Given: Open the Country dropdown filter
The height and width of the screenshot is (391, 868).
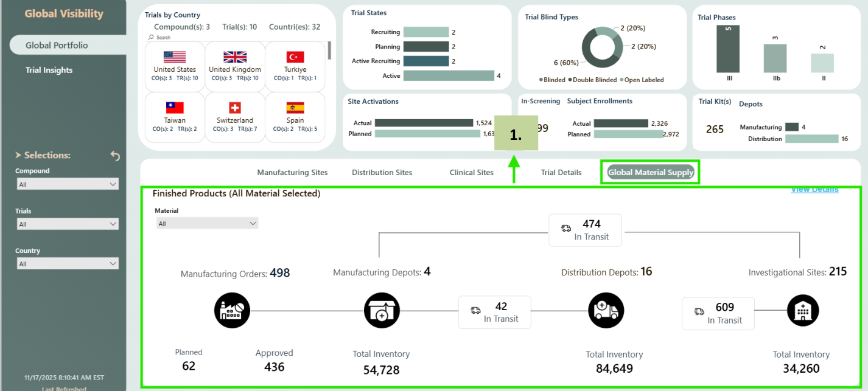Looking at the screenshot, I should tap(67, 264).
